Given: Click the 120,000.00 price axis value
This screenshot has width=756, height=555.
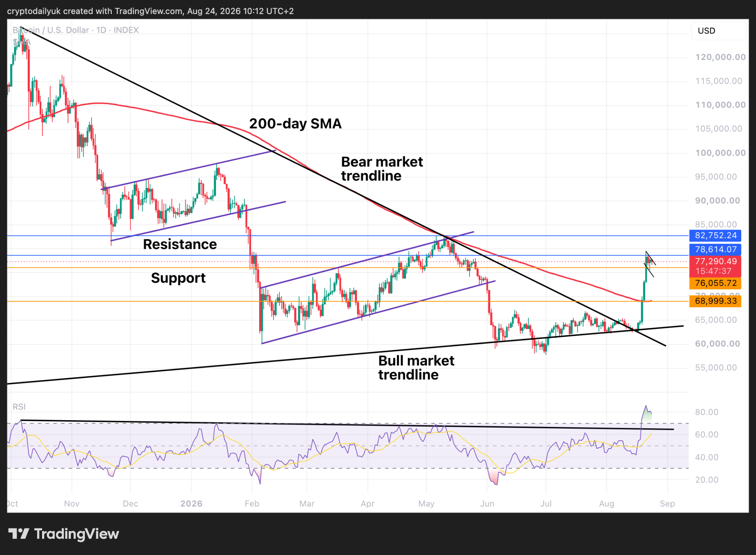Looking at the screenshot, I should coord(720,57).
